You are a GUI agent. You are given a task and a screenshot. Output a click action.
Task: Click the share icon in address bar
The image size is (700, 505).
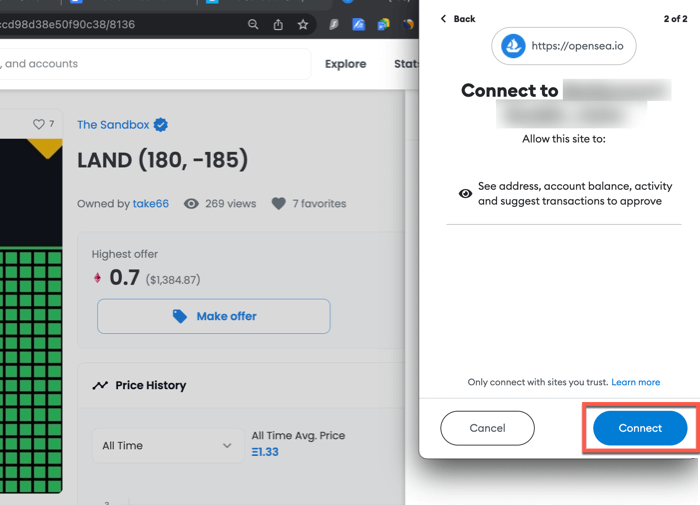(x=278, y=24)
